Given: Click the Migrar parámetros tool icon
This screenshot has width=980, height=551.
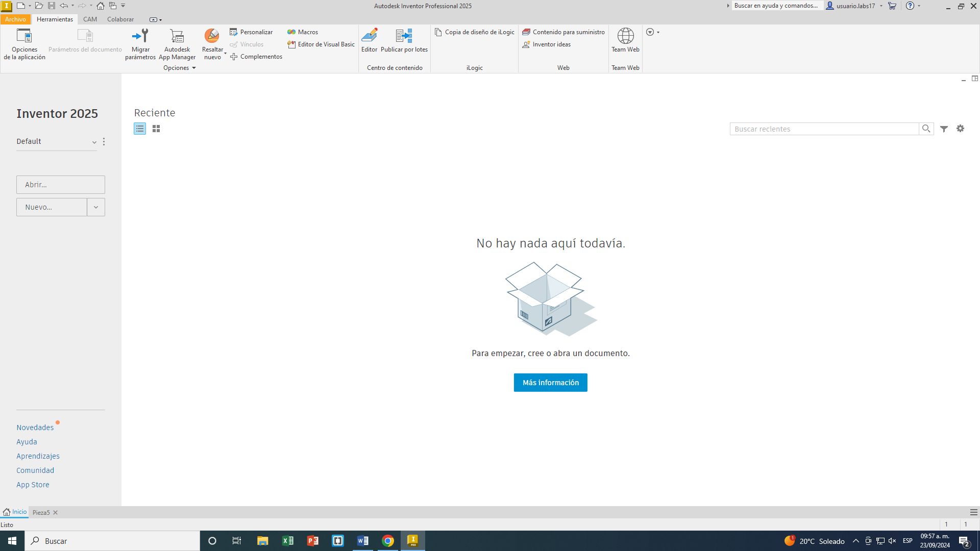Looking at the screenshot, I should tap(140, 36).
